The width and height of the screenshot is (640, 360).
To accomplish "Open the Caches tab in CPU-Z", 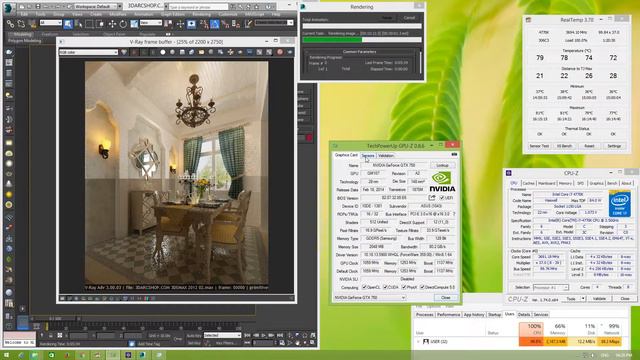I will (x=529, y=183).
